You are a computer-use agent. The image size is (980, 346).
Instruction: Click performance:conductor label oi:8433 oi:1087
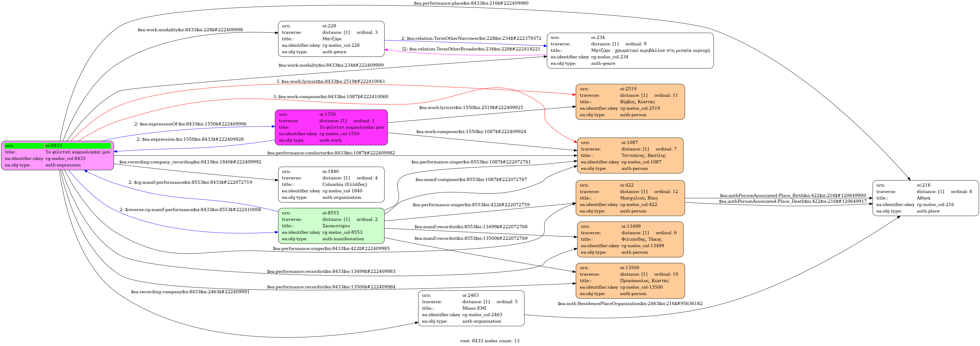click(331, 153)
